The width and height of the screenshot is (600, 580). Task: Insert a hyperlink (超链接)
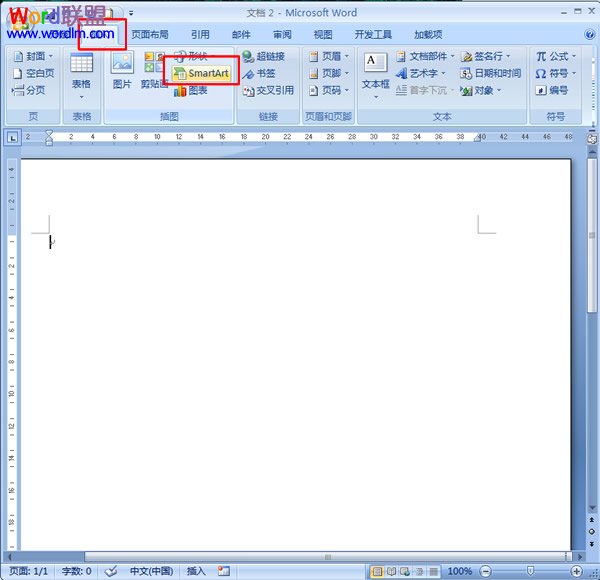point(264,56)
